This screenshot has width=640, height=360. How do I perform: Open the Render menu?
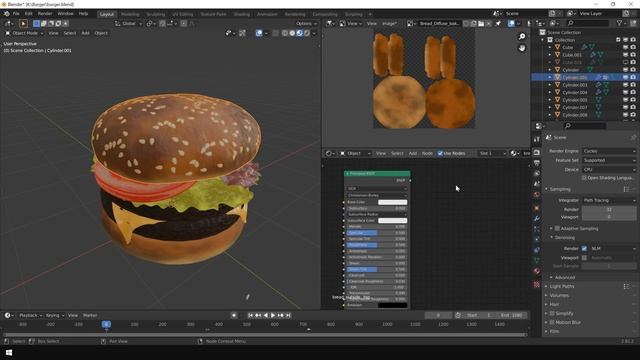[45, 14]
